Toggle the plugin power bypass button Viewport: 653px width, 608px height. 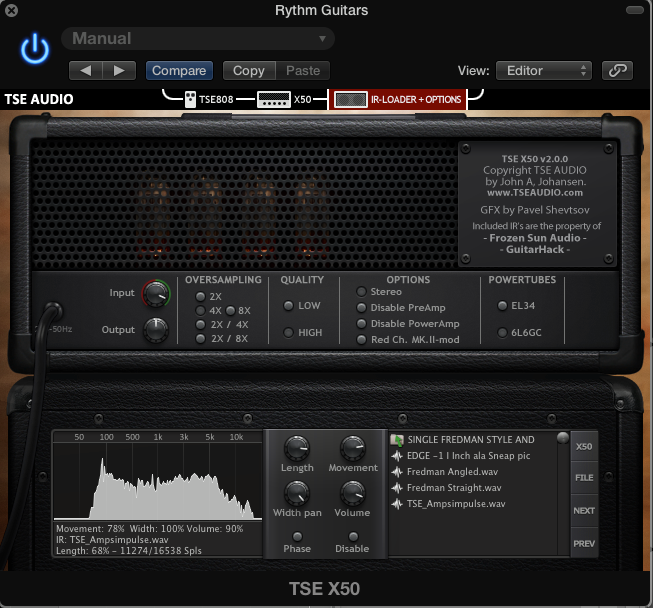coord(35,49)
